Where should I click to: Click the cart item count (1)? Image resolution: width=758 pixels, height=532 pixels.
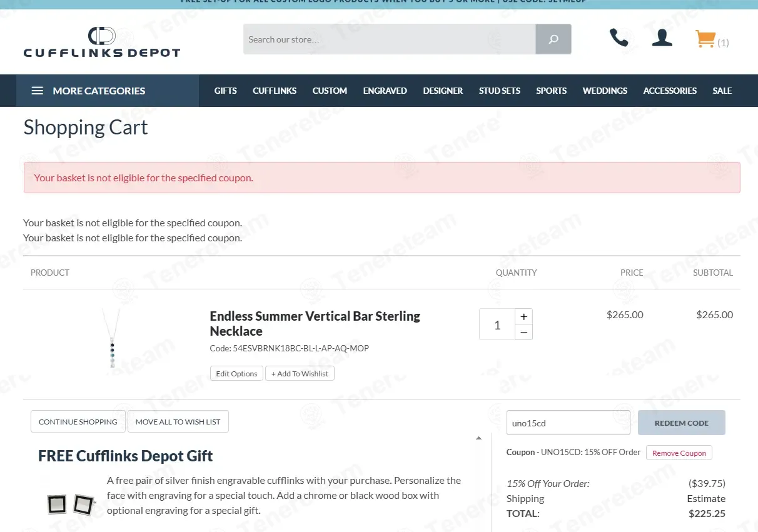723,43
